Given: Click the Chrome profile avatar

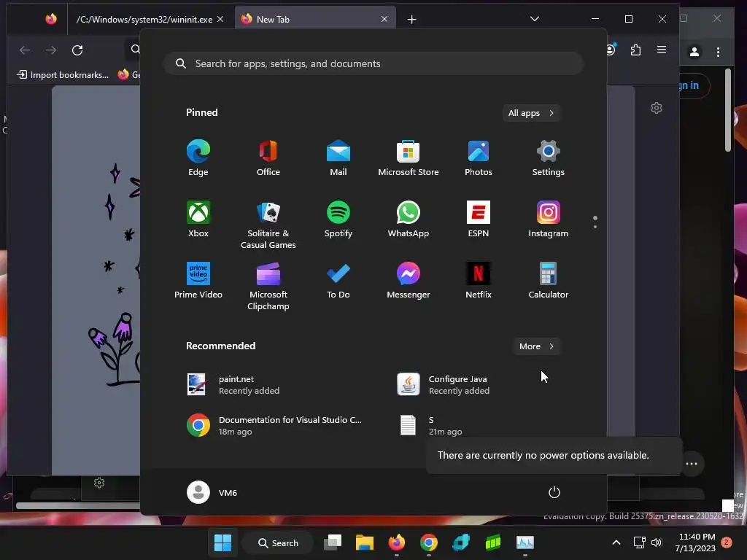Looking at the screenshot, I should (x=694, y=52).
